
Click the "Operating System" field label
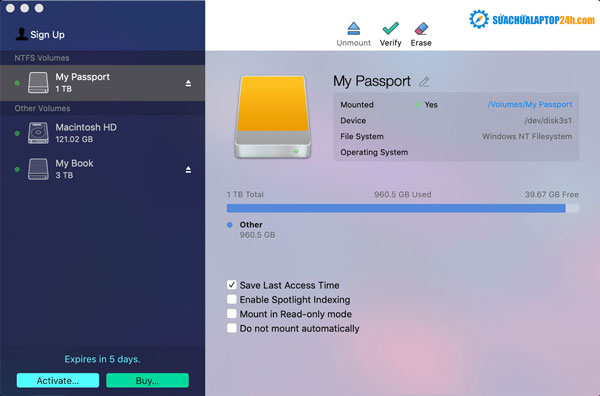point(374,152)
